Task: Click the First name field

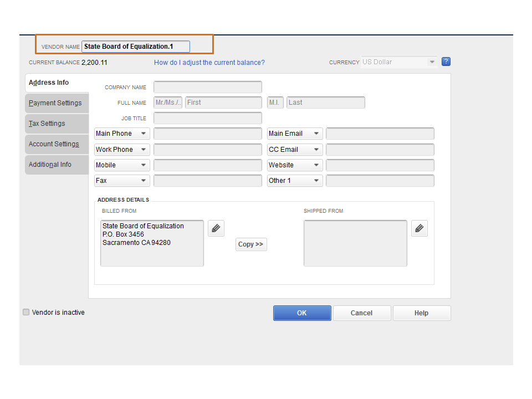Action: [x=223, y=103]
